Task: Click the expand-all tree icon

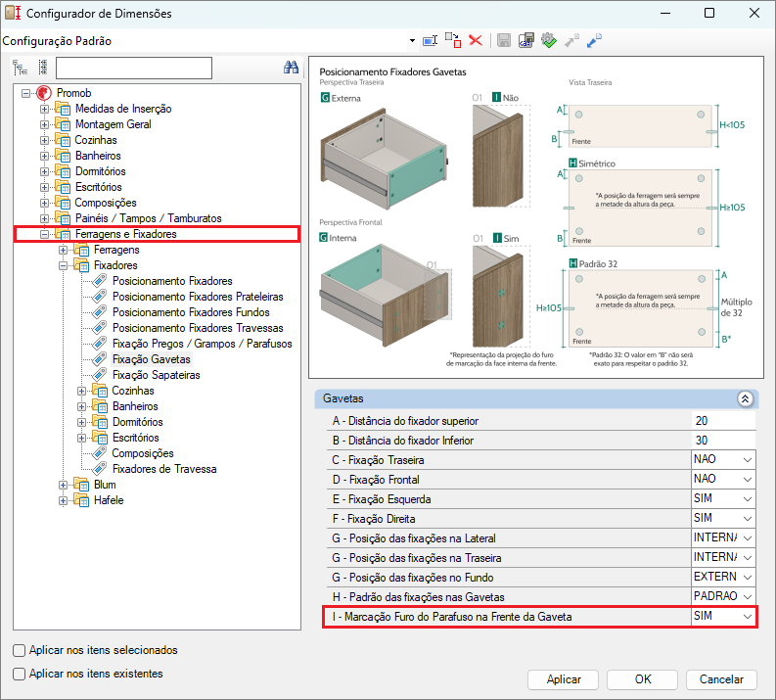Action: coord(20,68)
